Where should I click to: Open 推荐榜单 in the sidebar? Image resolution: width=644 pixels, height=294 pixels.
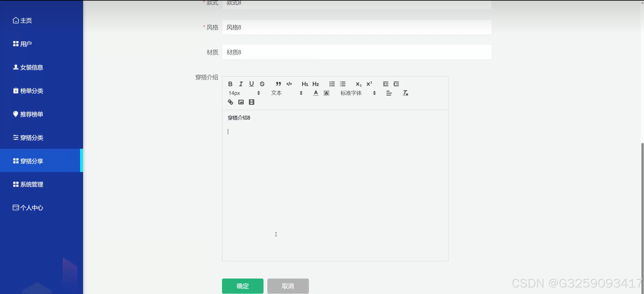42,114
